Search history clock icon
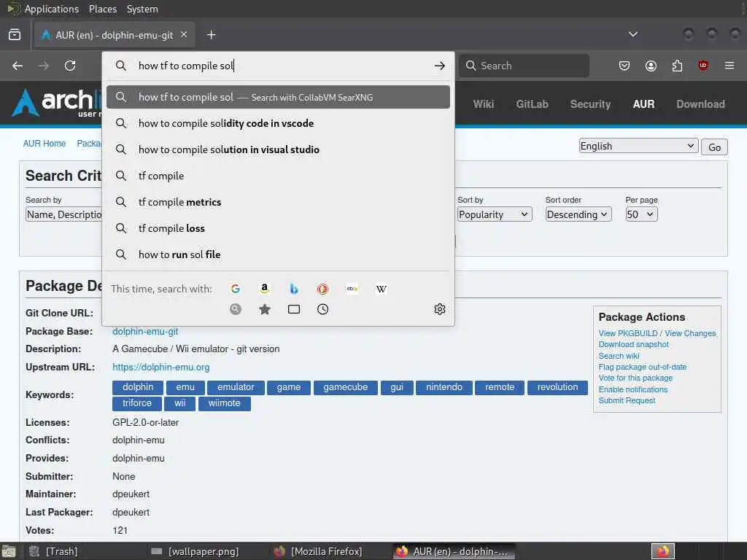 click(x=322, y=309)
